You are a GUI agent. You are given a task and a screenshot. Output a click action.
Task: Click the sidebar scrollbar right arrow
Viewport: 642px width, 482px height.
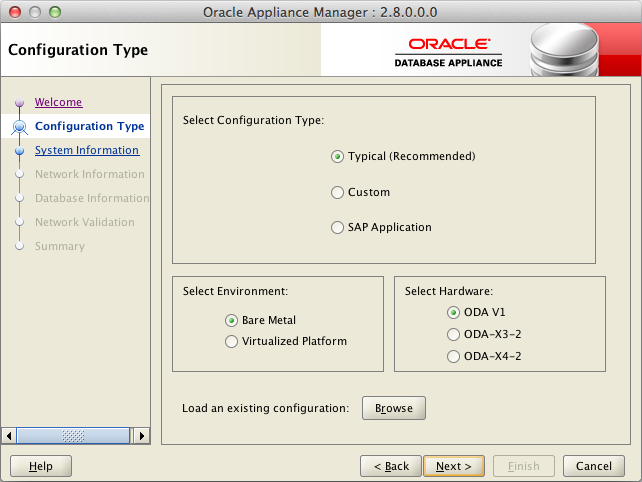click(x=142, y=436)
